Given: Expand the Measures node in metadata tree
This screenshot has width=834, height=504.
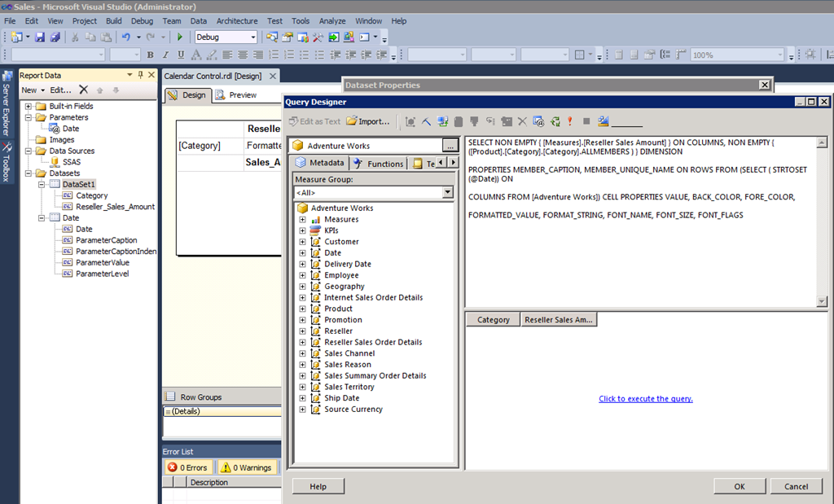Looking at the screenshot, I should pos(302,219).
